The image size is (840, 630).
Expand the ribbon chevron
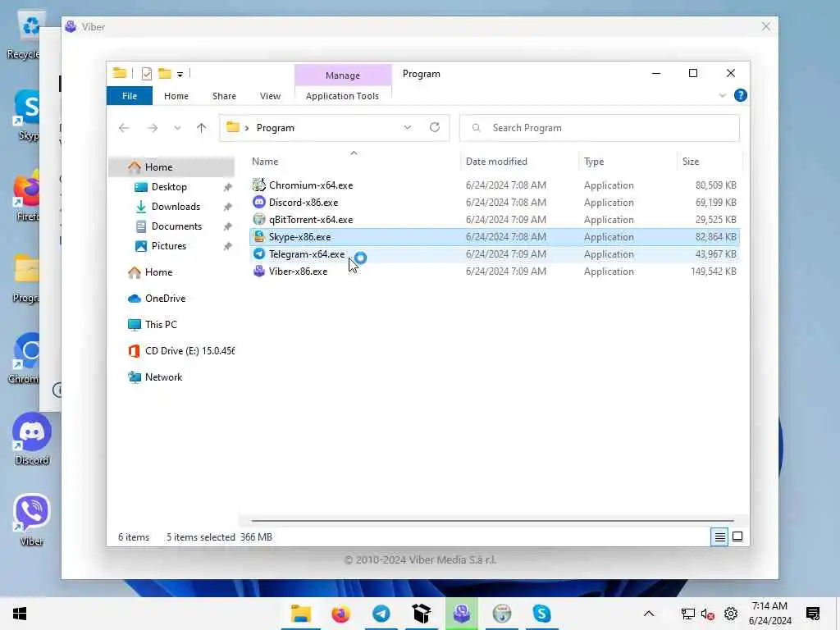[x=722, y=95]
